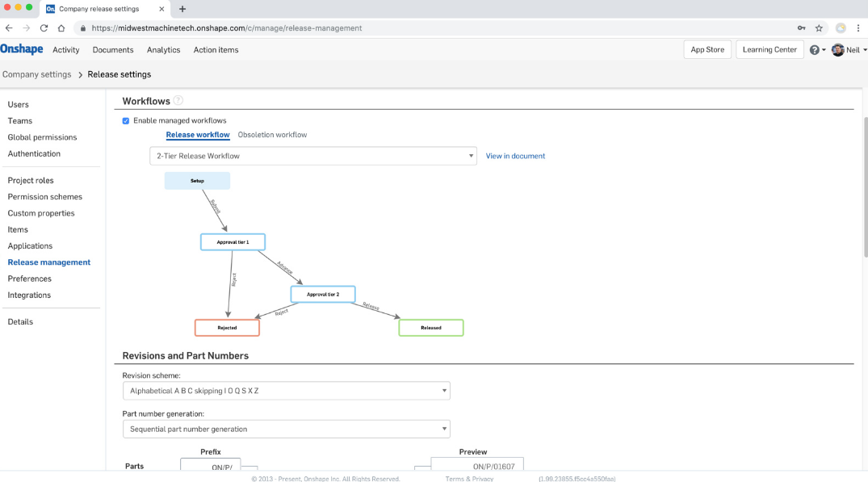The width and height of the screenshot is (868, 482).
Task: Open the App Store button
Action: point(707,50)
